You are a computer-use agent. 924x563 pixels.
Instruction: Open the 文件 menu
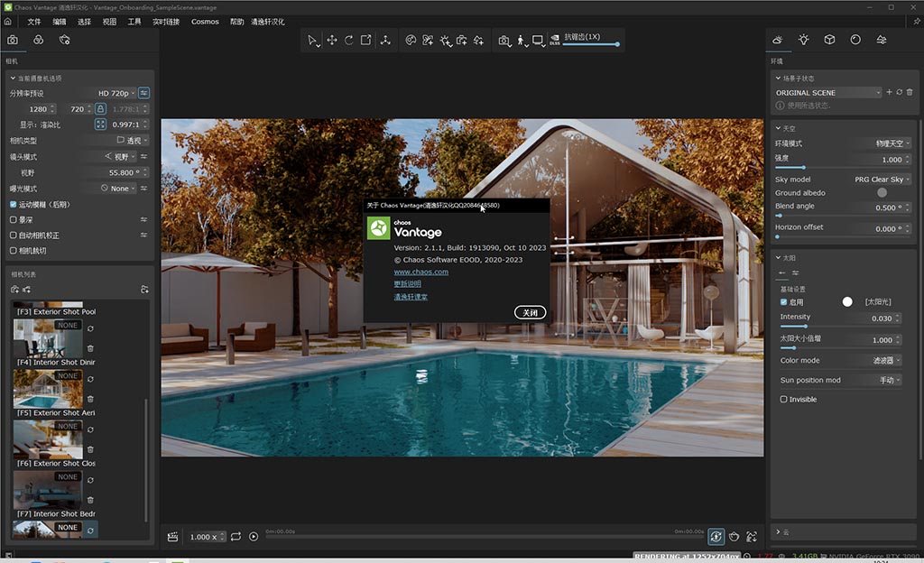point(34,22)
